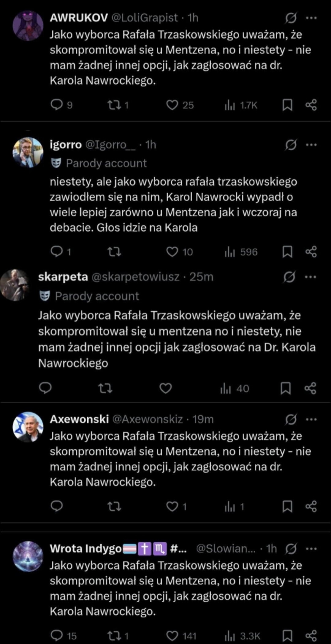The height and width of the screenshot is (644, 331).
Task: Like the Axewonski tweet
Action: [x=172, y=507]
